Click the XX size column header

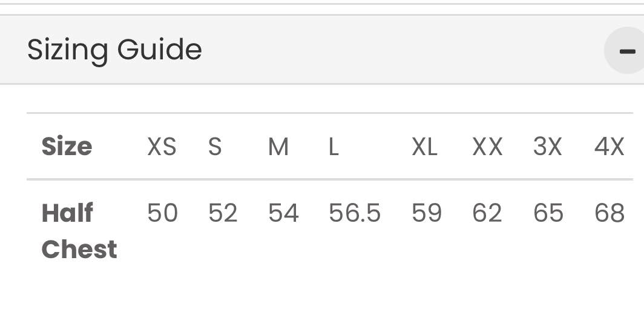click(487, 147)
